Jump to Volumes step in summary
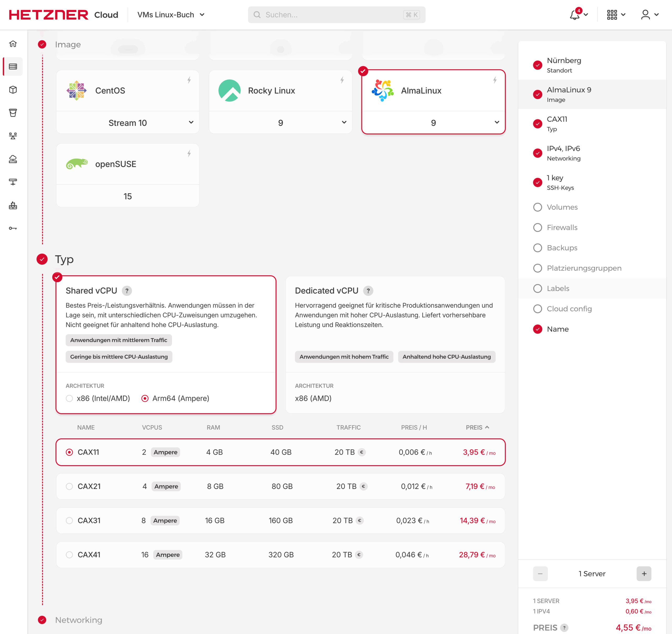Image resolution: width=672 pixels, height=634 pixels. pos(592,207)
